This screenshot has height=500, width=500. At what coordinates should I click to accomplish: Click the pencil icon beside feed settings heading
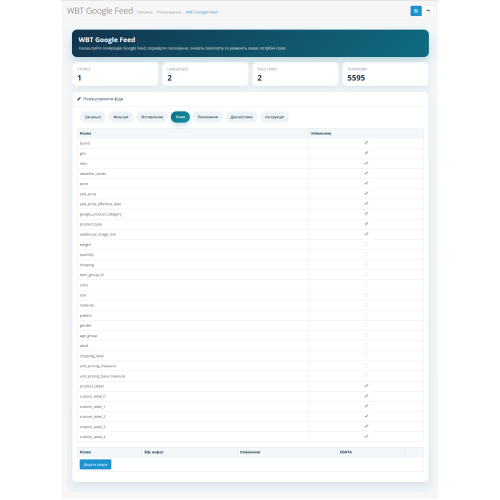(x=79, y=99)
